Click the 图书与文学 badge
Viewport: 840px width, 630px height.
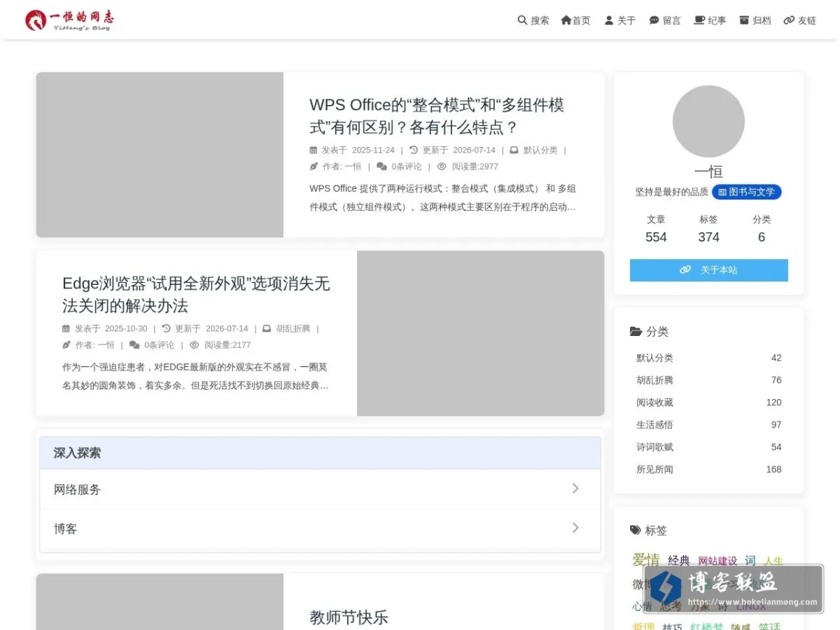pos(747,192)
